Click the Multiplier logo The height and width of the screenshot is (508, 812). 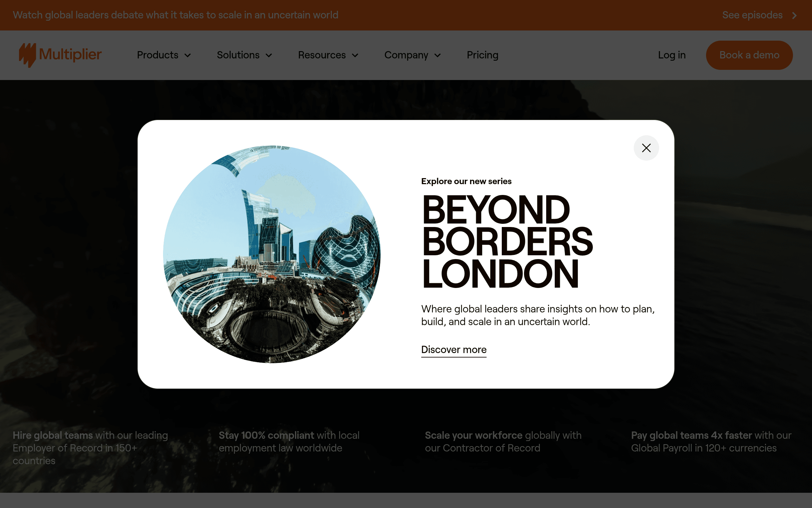pyautogui.click(x=60, y=55)
